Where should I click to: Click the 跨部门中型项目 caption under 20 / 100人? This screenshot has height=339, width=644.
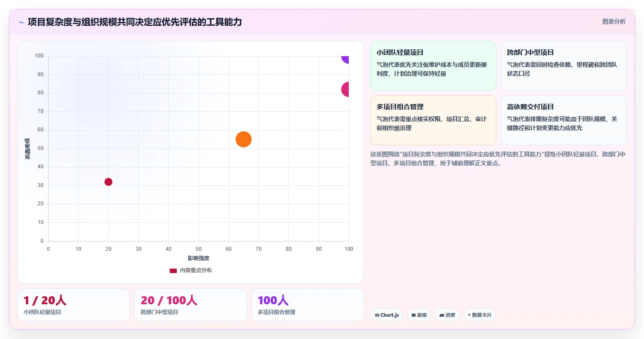coord(160,312)
